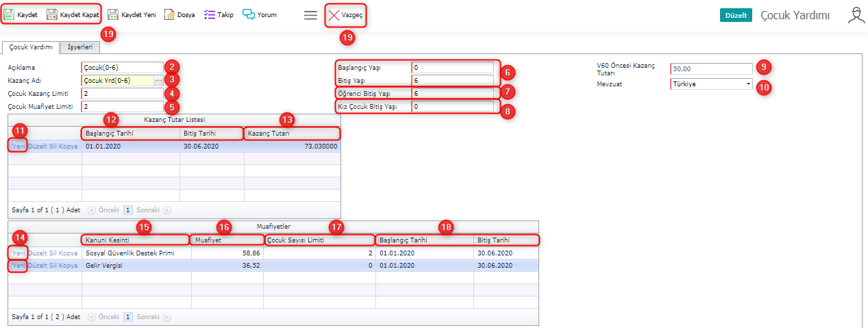
Task: Click Sil in the Gelir Vergisi row
Action: pyautogui.click(x=53, y=265)
